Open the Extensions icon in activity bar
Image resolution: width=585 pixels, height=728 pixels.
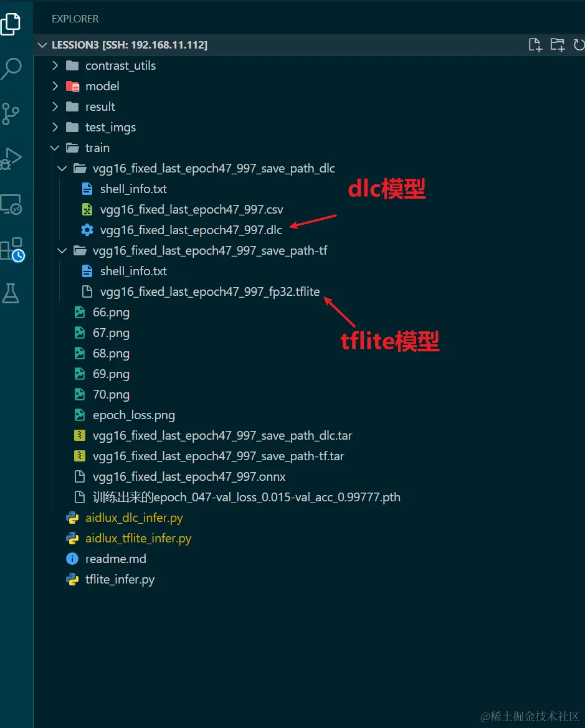(12, 249)
